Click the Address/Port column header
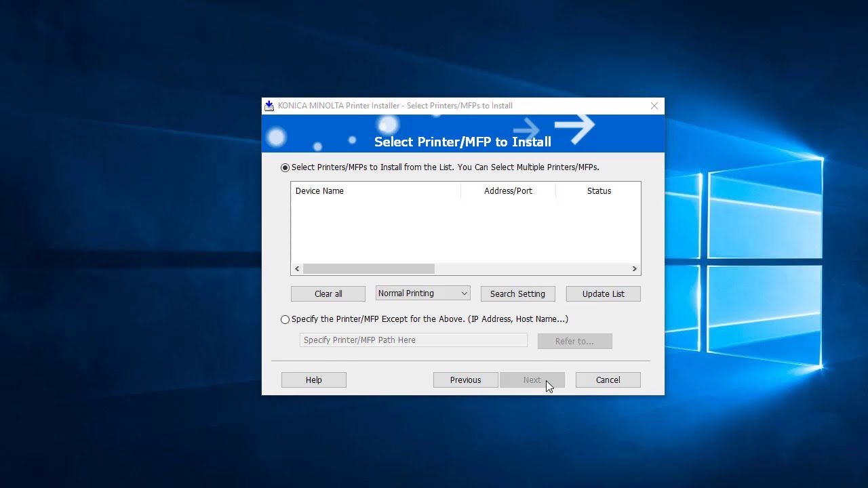This screenshot has height=488, width=868. click(x=508, y=191)
